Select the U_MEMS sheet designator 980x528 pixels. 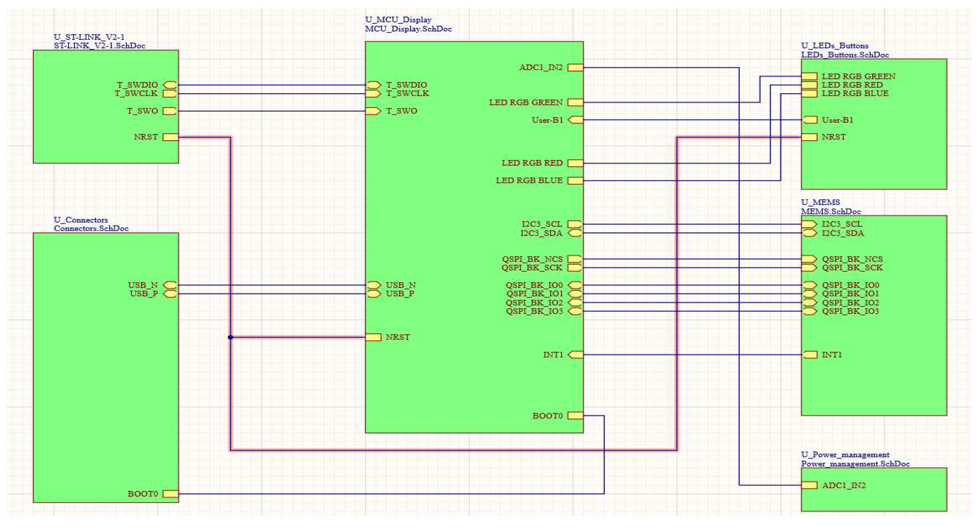click(820, 202)
